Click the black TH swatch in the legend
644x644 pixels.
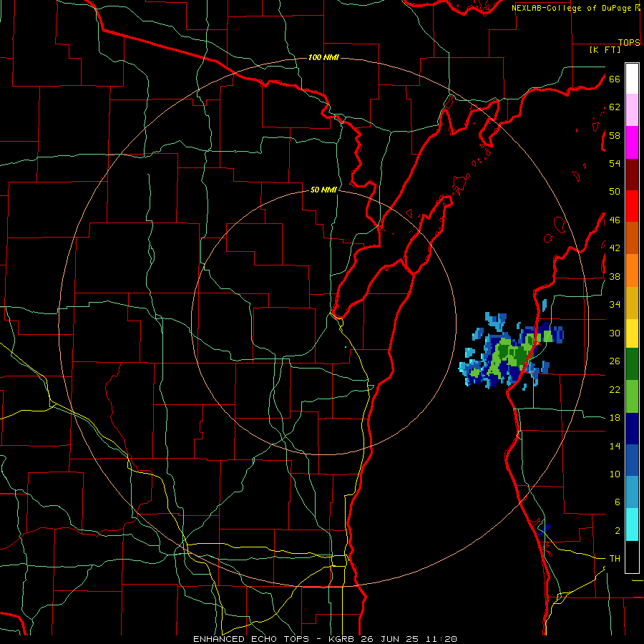632,557
